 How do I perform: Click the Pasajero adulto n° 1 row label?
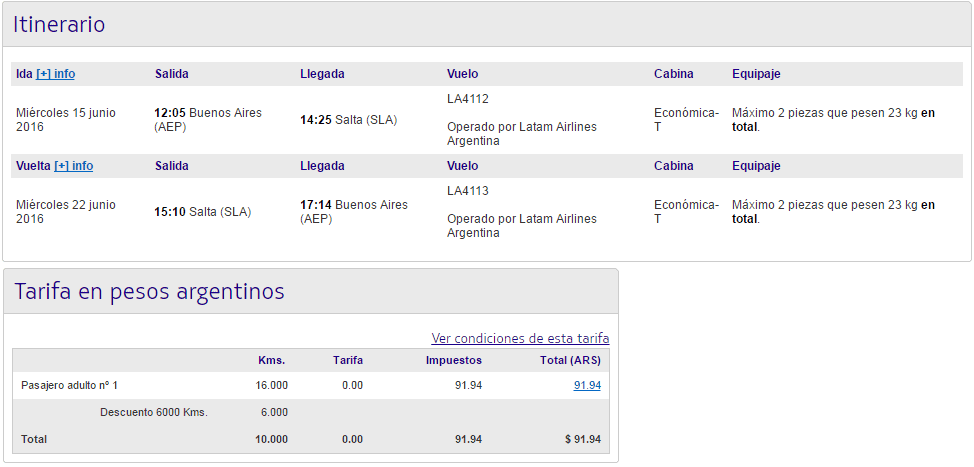tap(70, 386)
